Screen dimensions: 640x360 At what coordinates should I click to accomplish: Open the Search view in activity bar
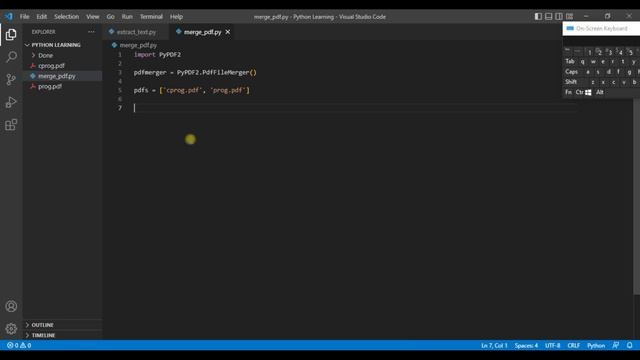coord(11,57)
